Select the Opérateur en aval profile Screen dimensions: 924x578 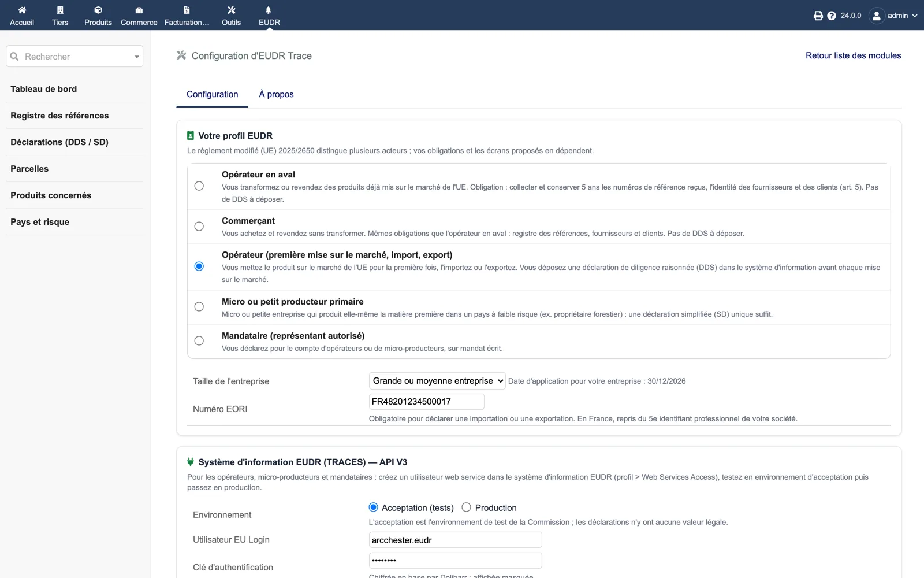click(x=199, y=186)
